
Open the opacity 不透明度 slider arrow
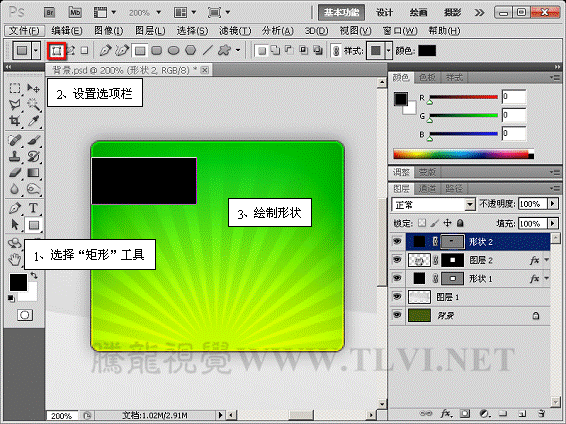tap(552, 204)
